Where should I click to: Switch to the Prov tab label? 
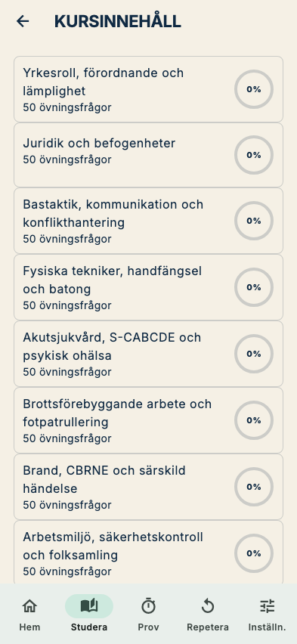[148, 627]
